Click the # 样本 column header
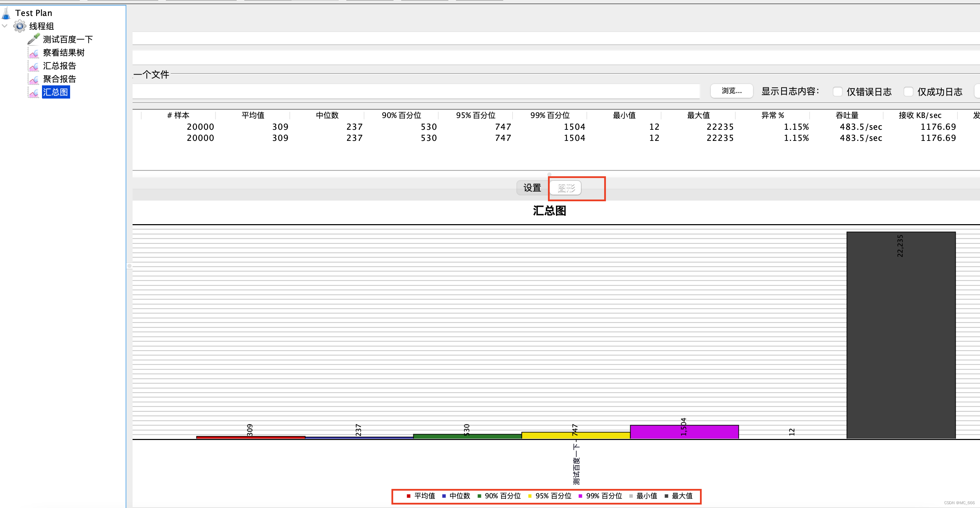 178,115
